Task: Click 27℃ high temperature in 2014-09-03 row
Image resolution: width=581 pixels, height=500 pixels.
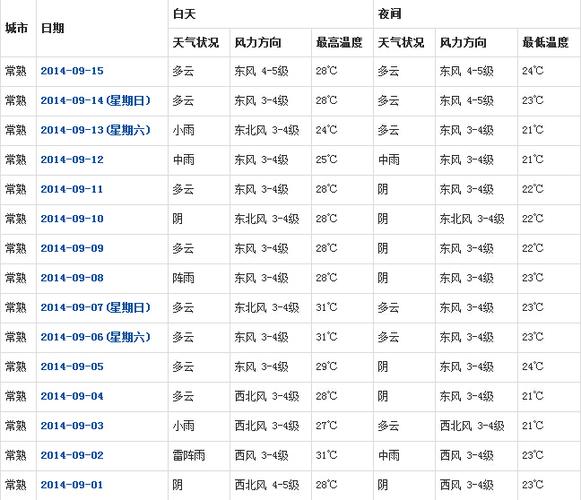Action: (326, 426)
